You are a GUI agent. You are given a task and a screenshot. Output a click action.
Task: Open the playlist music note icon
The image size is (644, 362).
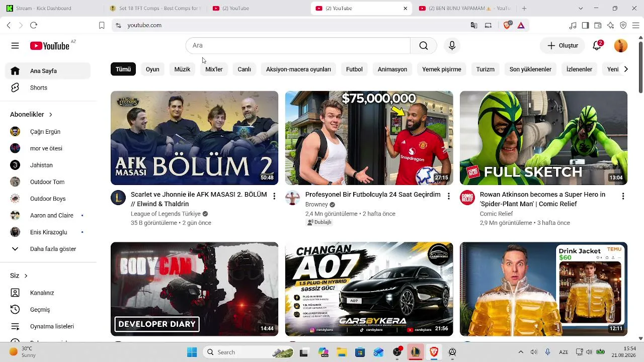pyautogui.click(x=573, y=25)
